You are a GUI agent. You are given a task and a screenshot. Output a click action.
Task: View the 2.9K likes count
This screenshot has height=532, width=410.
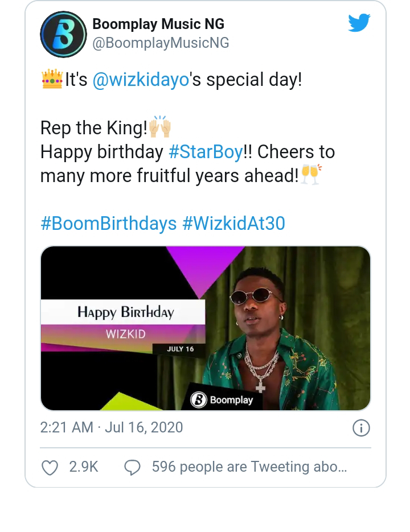(x=84, y=467)
